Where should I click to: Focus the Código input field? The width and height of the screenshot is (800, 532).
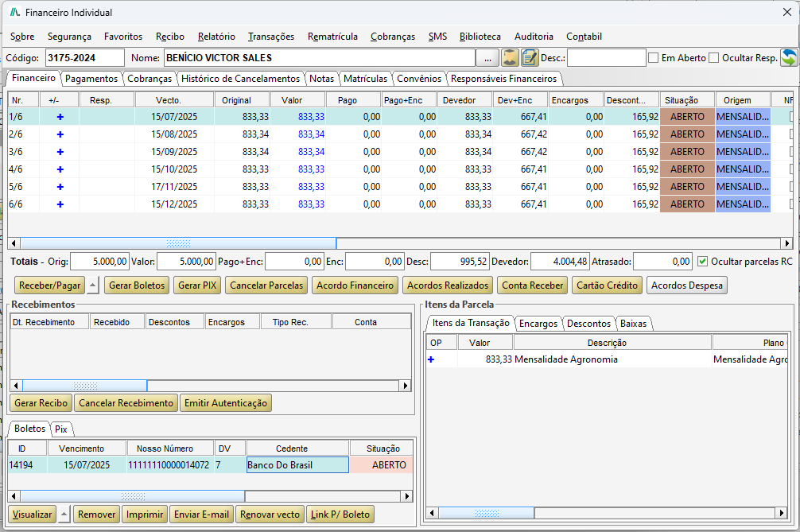[x=85, y=57]
